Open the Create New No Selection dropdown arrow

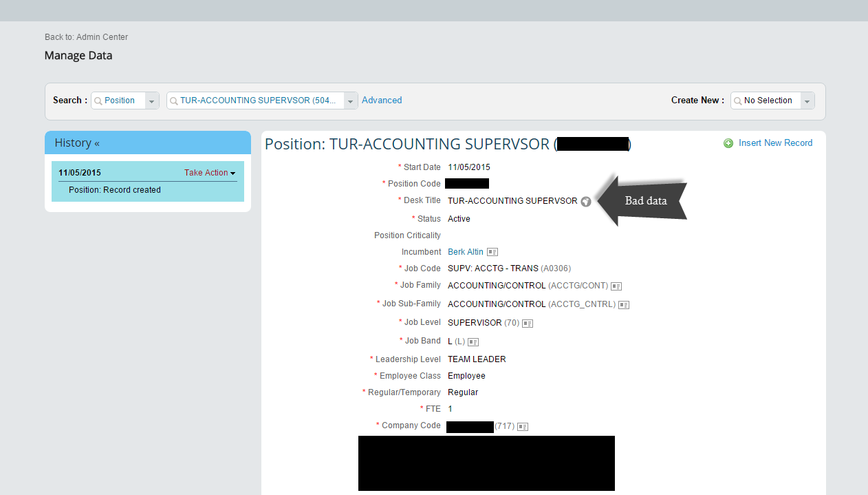tap(807, 101)
